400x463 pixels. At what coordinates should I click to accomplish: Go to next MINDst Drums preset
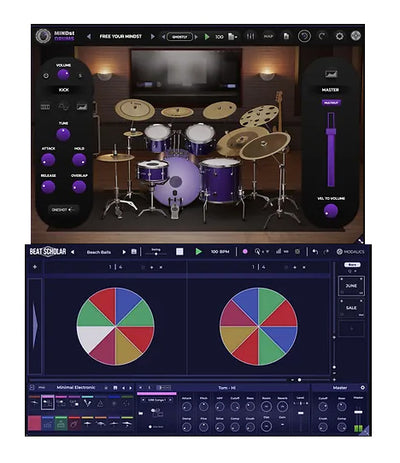(x=153, y=36)
